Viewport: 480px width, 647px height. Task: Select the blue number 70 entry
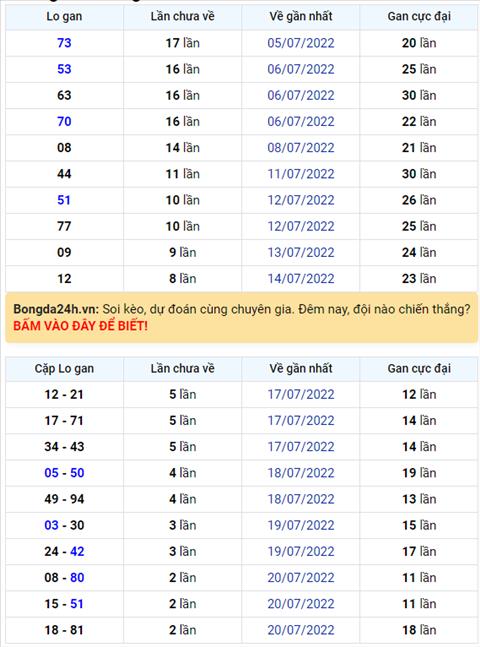coord(64,121)
